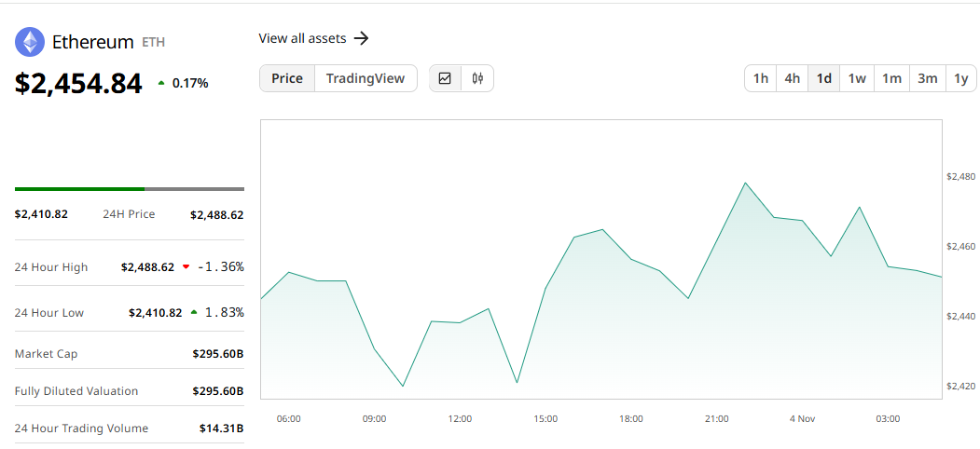980x449 pixels.
Task: Select the 1d time range
Action: pyautogui.click(x=823, y=78)
